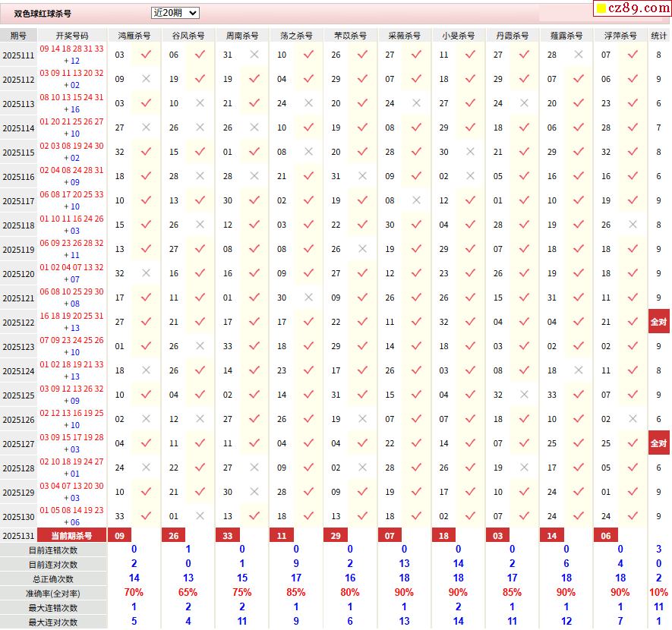Screen dimensions: 672x630
Task: Click the 芣苡杀号 X mark in row 2025116
Action: 362,176
